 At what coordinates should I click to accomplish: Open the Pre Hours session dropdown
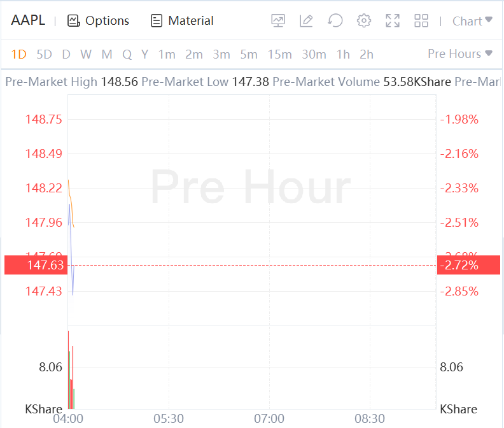tap(460, 53)
